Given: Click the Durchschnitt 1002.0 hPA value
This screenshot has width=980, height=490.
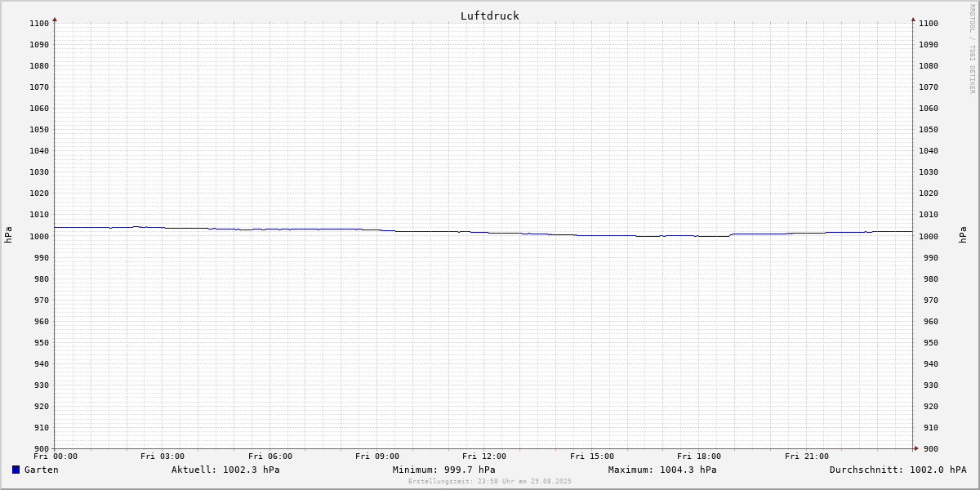Looking at the screenshot, I should [x=898, y=470].
